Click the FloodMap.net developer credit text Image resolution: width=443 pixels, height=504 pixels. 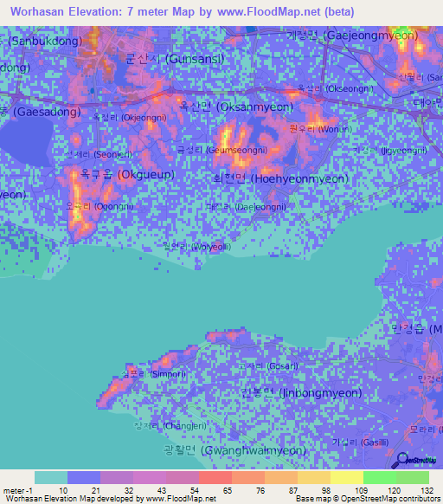point(111,499)
